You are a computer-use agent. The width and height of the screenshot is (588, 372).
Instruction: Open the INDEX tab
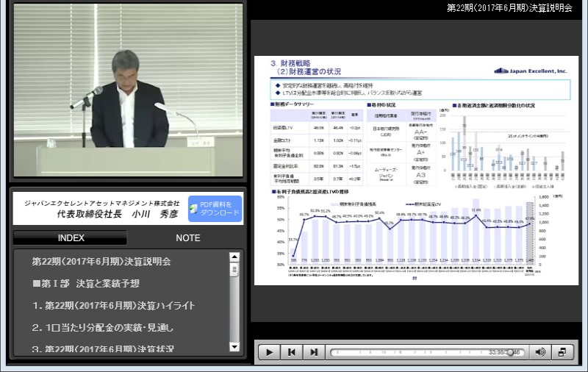click(71, 237)
